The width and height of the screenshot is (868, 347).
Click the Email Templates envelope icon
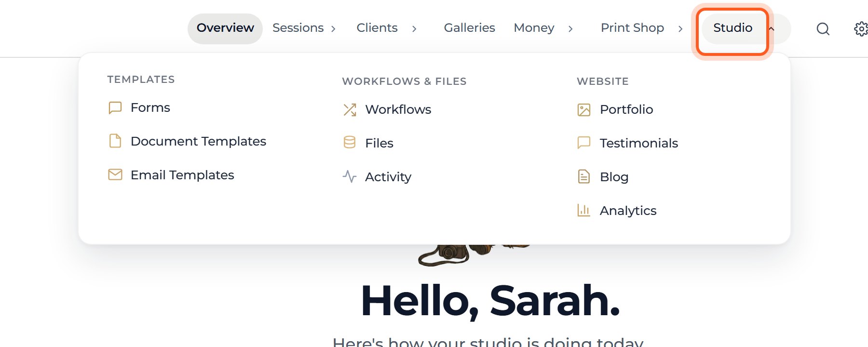point(115,174)
